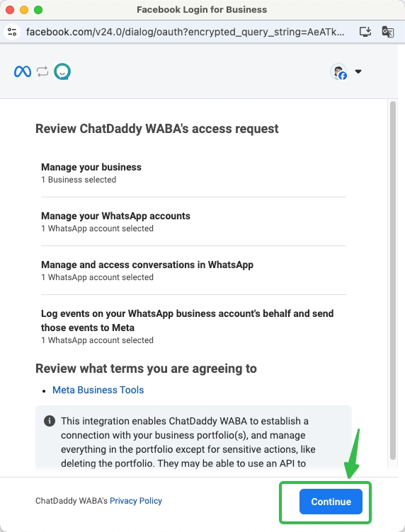Open the Meta Business Tools link
Viewport: 405px width, 532px height.
coord(98,390)
